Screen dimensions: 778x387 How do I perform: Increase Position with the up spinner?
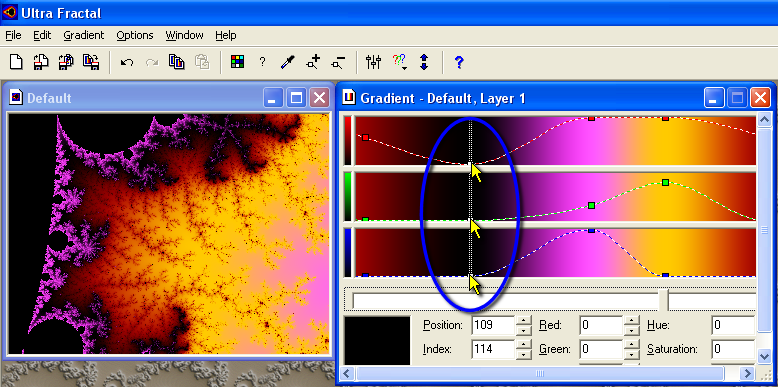(523, 321)
